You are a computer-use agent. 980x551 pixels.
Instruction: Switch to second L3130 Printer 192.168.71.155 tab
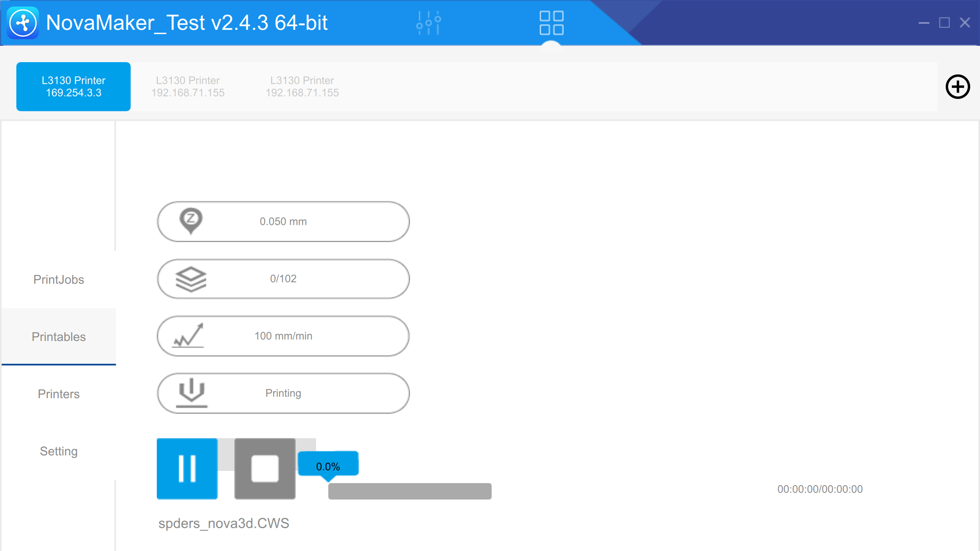pyautogui.click(x=188, y=87)
